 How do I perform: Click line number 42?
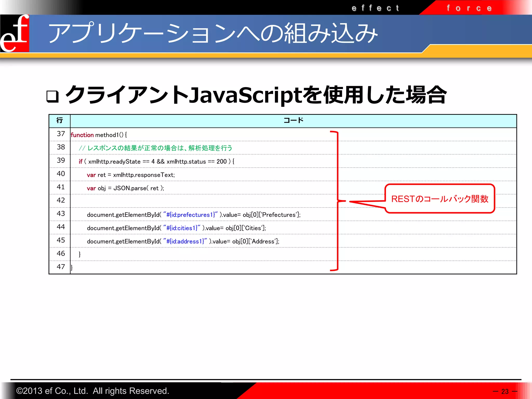click(61, 200)
